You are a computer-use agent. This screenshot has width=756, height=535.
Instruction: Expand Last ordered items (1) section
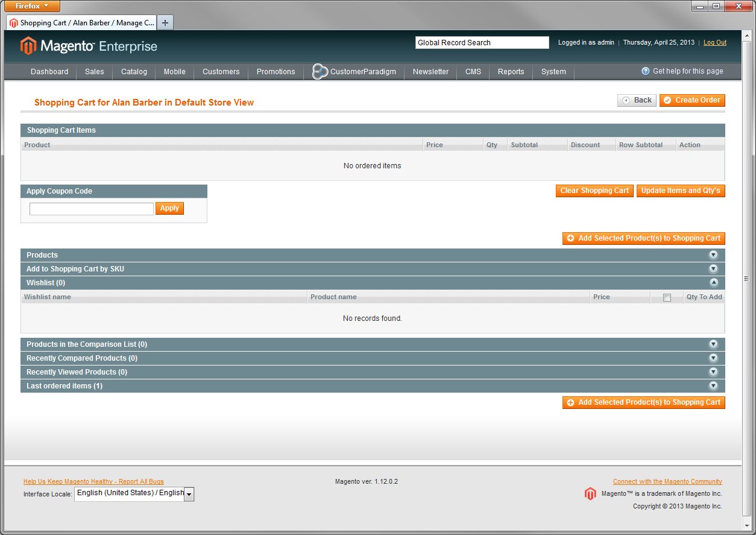713,386
